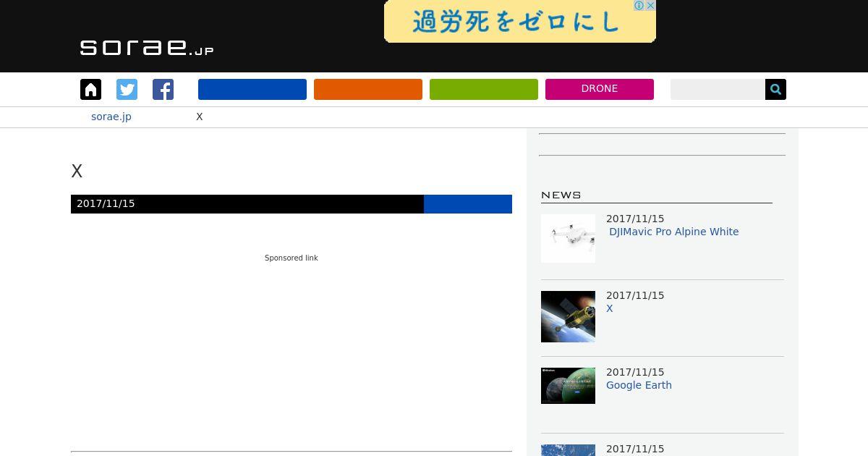Open the banner ad with Japanese text
This screenshot has height=456, width=868.
coord(520,21)
